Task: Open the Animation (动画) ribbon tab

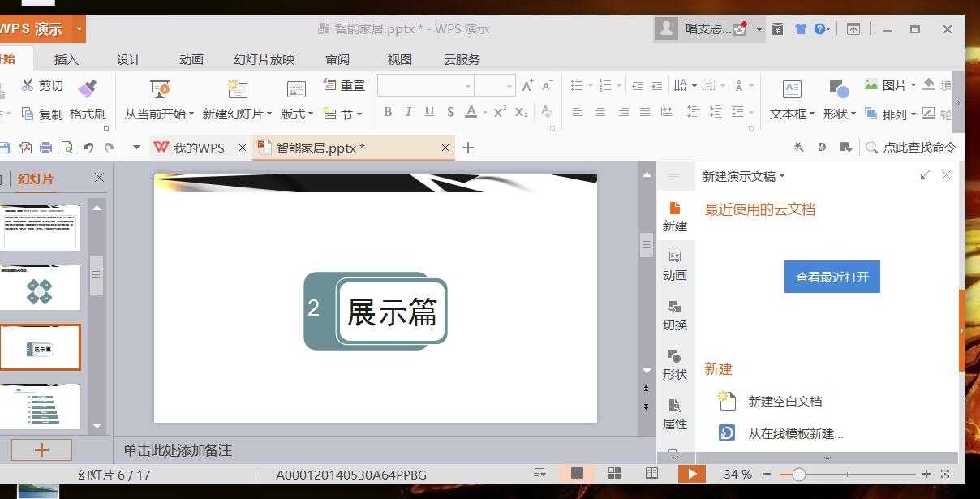Action: coord(191,59)
